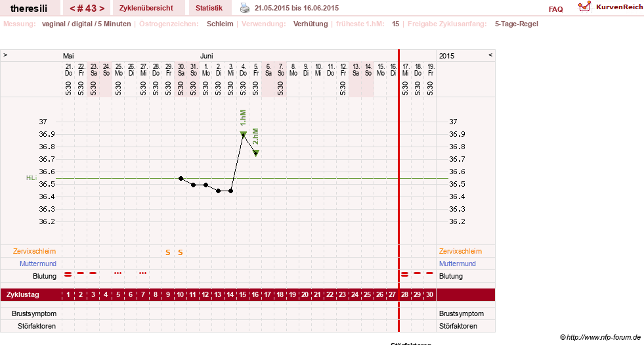
Task: Click the 4. Do date column header
Action: [x=243, y=70]
